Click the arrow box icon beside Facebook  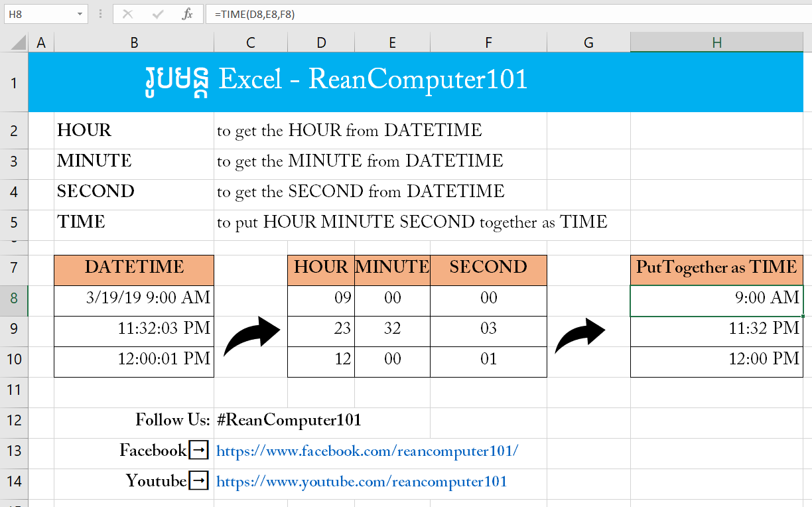[x=199, y=451]
